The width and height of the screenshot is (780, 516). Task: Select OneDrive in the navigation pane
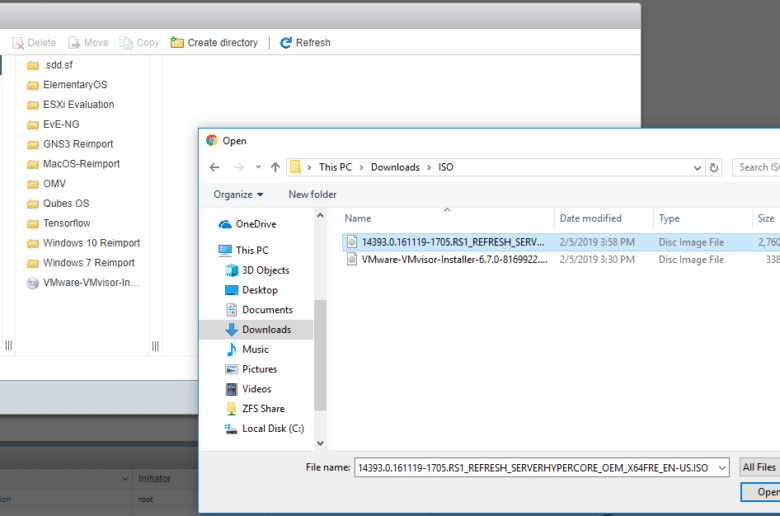point(247,224)
